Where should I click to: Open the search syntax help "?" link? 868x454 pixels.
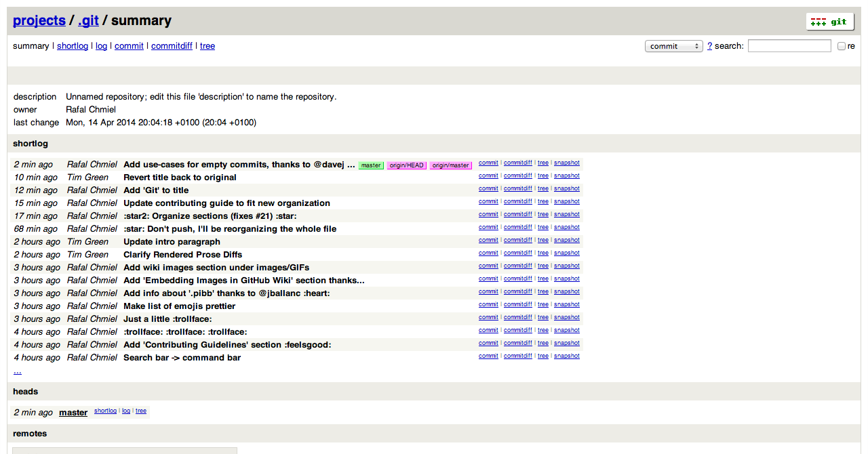click(709, 45)
